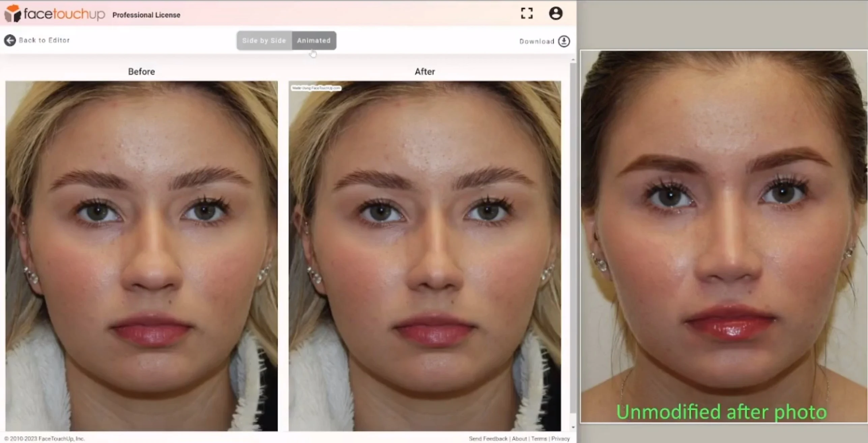Click the fullscreen expand icon
The width and height of the screenshot is (868, 443).
(526, 13)
